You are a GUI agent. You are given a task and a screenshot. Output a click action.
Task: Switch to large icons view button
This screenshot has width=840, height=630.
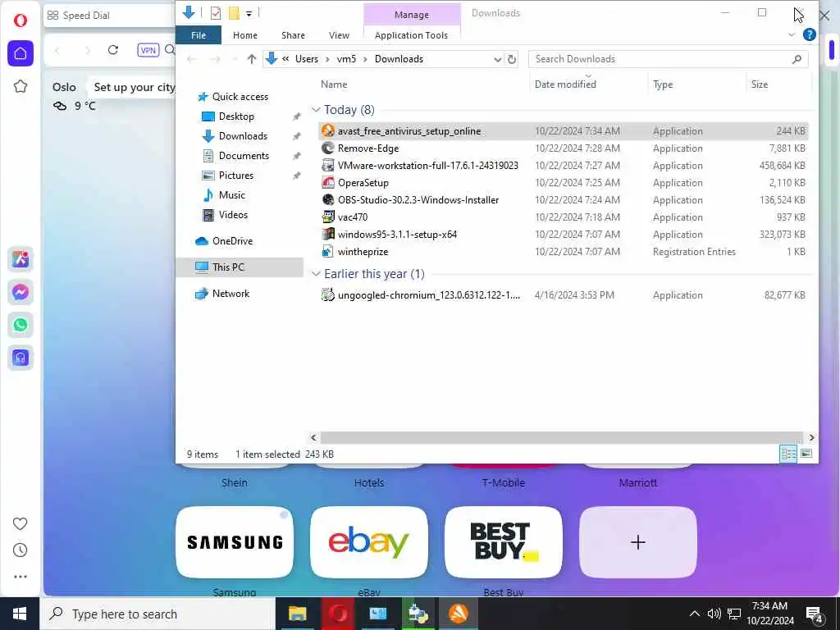coord(806,454)
